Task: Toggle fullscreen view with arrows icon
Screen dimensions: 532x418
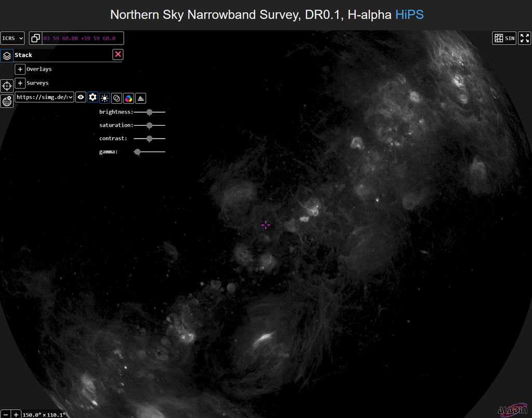Action: click(x=525, y=38)
